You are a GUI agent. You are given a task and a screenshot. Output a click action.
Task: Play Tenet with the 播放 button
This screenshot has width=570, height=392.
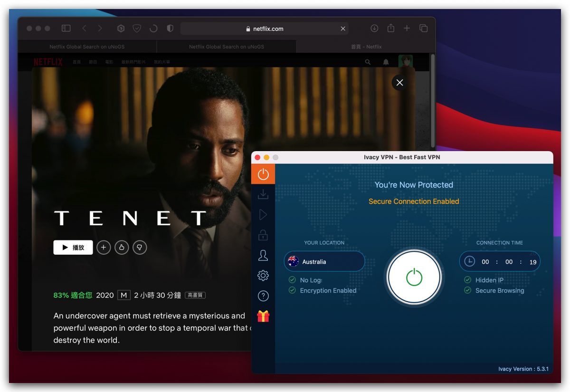(x=73, y=247)
